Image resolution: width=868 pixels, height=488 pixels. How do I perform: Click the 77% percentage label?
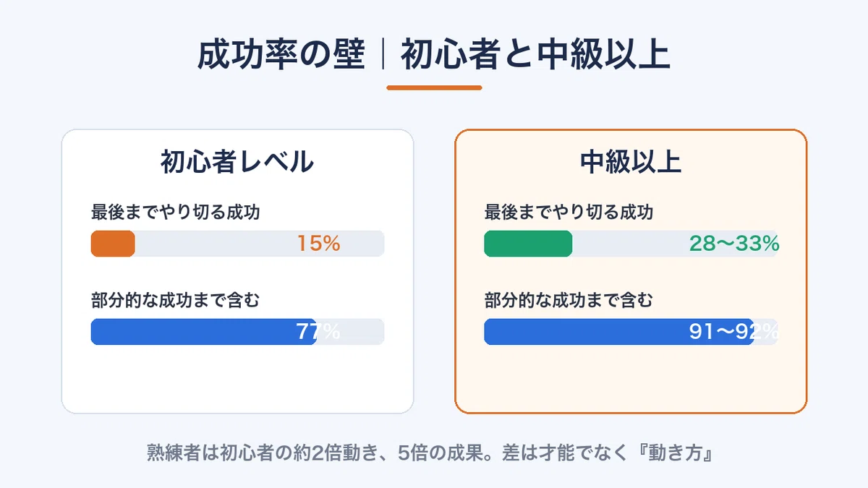pyautogui.click(x=318, y=332)
